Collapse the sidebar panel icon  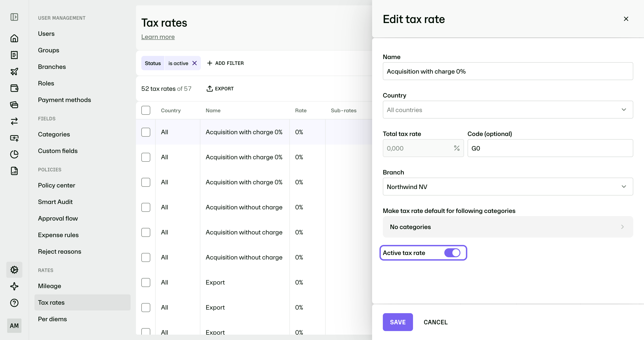pos(14,17)
